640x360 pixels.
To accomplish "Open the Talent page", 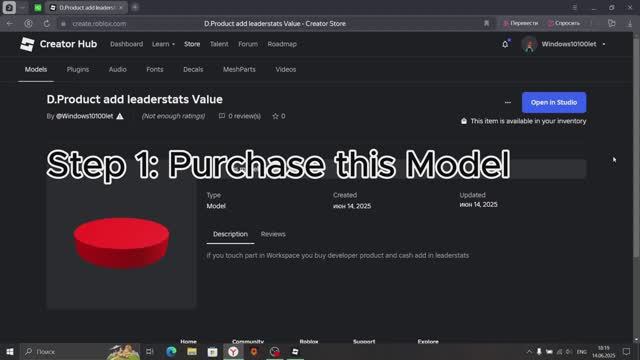I will click(219, 44).
